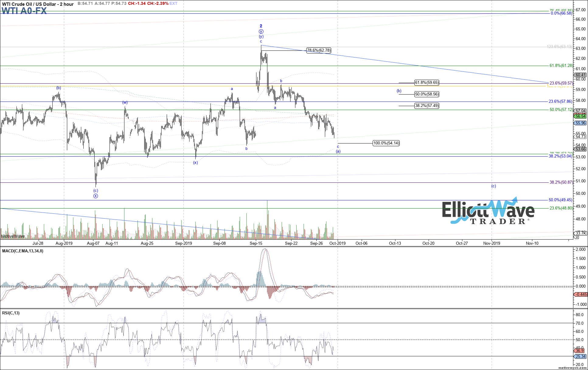Image resolution: width=588 pixels, height=370 pixels.
Task: Click the MotiveWave watermark label
Action: 13,236
